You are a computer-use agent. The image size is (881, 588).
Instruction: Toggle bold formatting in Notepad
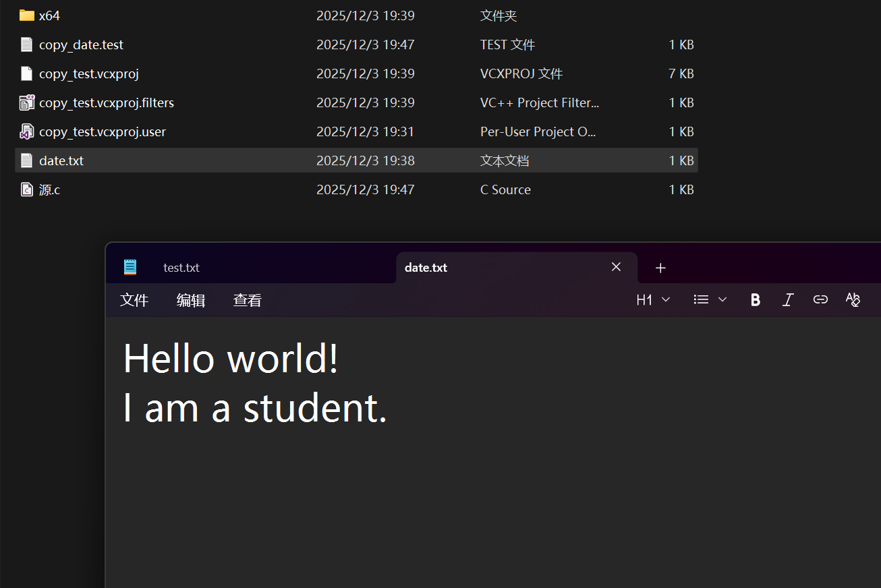click(x=756, y=300)
